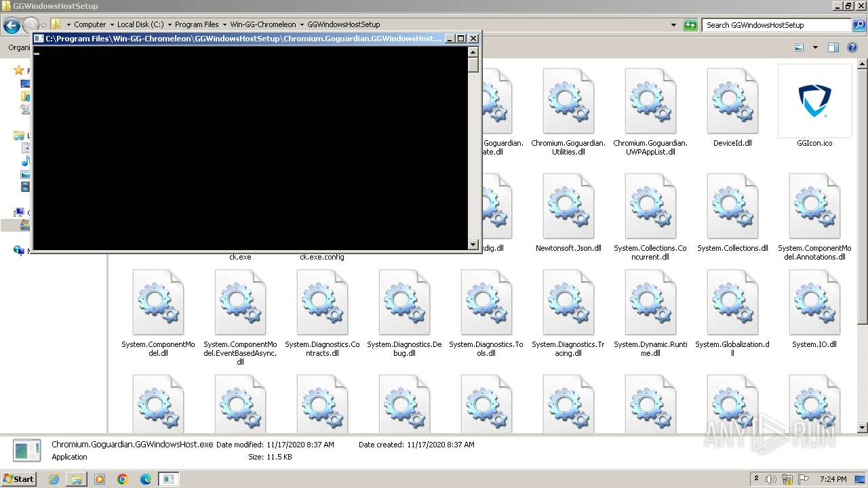Select Chromium.Goguardian.UWPAppList.dll file
This screenshot has height=488, width=868.
coord(650,112)
